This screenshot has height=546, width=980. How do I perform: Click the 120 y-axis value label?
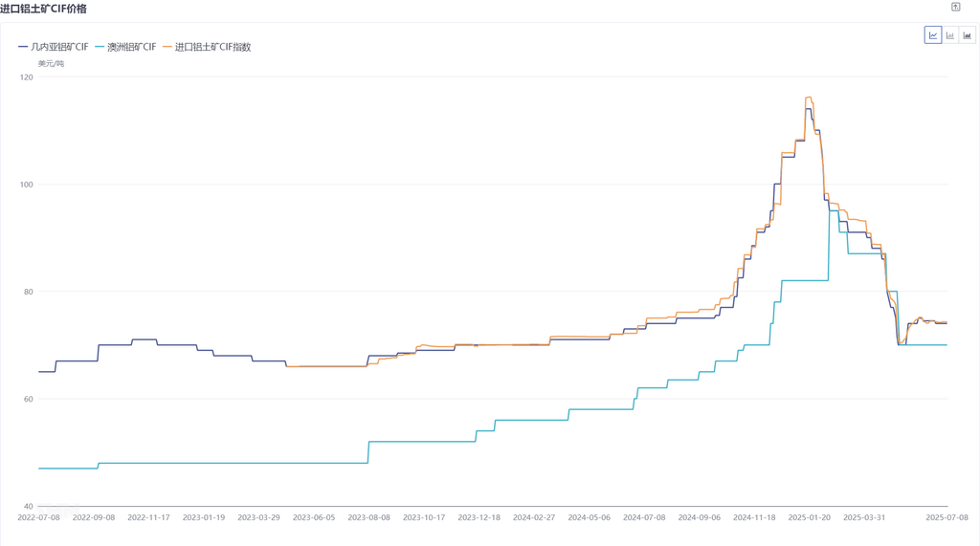click(x=26, y=77)
